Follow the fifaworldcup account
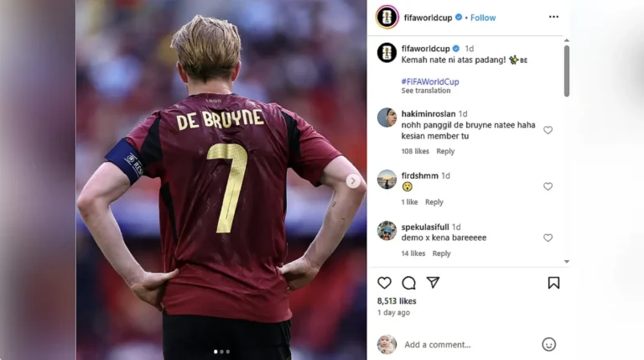Screen dimensions: 644x360 (483, 18)
